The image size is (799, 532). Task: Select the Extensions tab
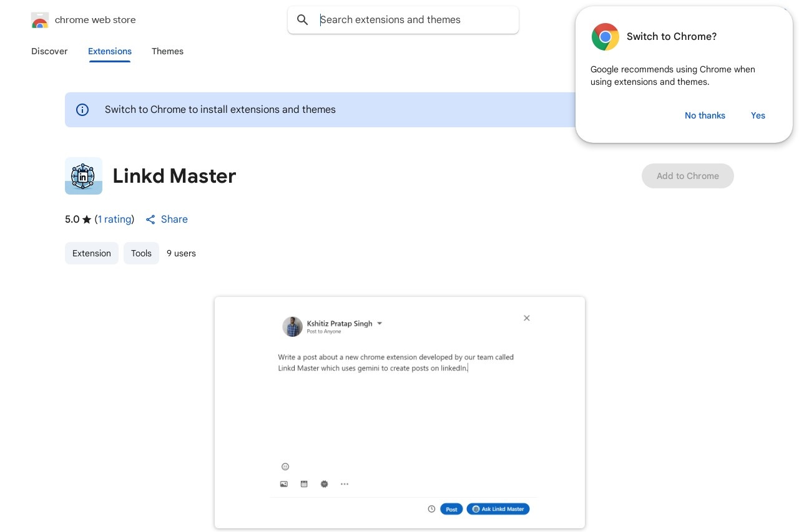(110, 51)
